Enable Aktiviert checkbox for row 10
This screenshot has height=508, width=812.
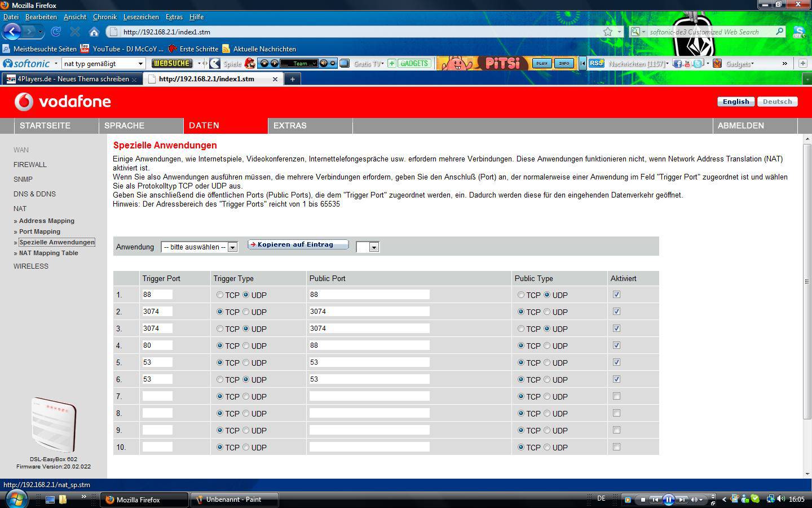[616, 447]
